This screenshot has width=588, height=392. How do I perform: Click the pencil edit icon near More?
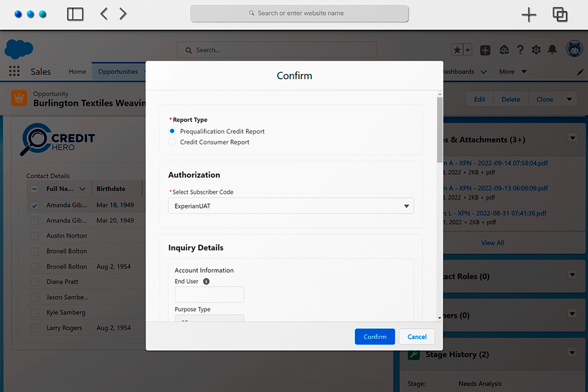click(580, 71)
